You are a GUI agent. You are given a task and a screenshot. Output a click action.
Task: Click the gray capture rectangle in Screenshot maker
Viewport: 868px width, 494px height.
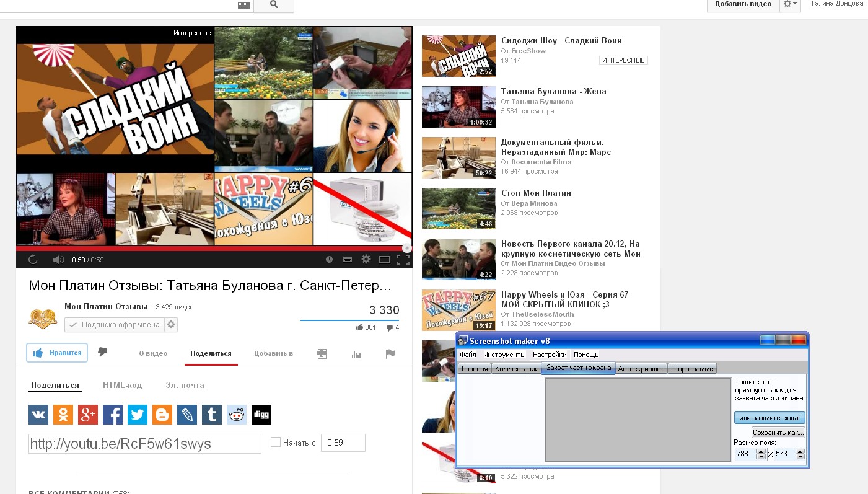(638, 420)
